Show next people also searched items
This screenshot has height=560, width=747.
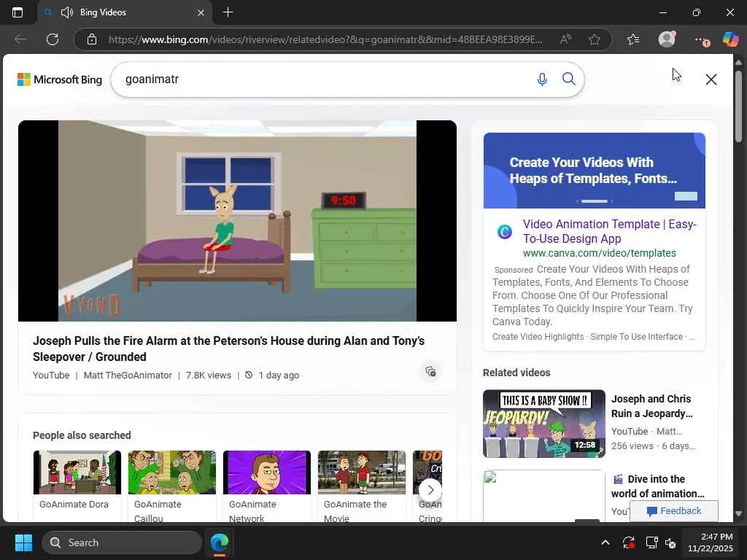[430, 489]
